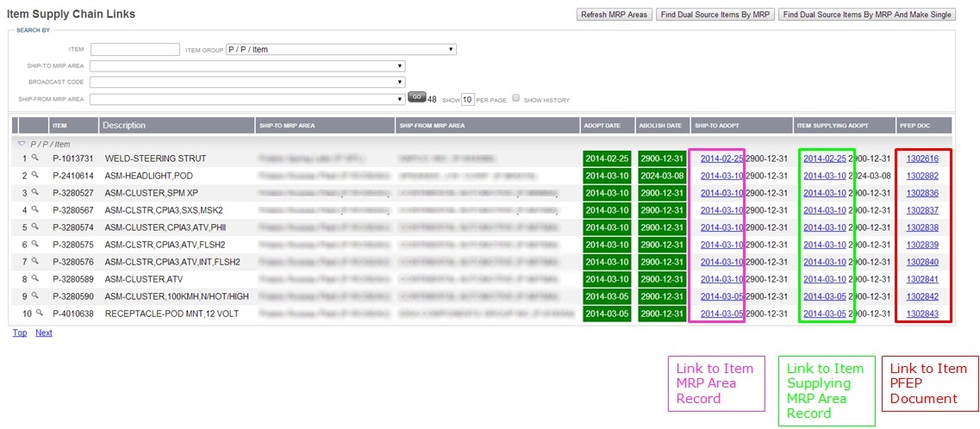Click adopt date 2014-02-25 green cell
Viewport: 980px width, 429px height.
pyautogui.click(x=607, y=159)
